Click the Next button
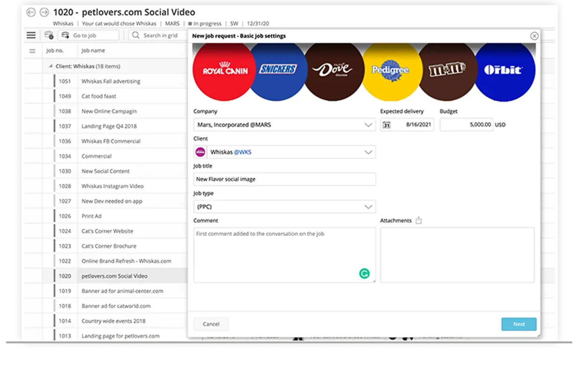Viewport: 586px width, 392px height. (519, 324)
